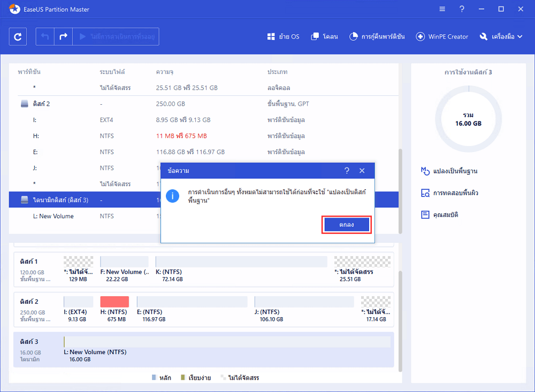535x392 pixels.
Task: Click the EaseUS Partition Master logo
Action: coord(14,9)
